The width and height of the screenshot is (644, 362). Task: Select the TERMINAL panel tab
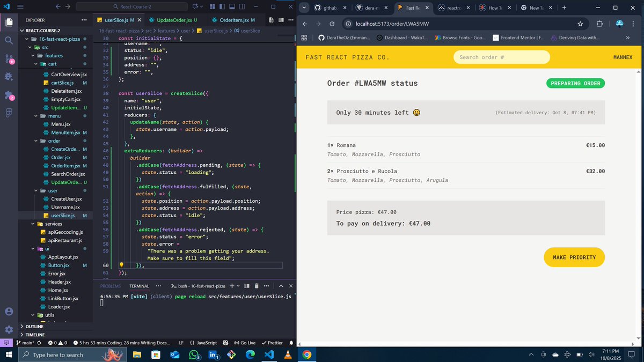tap(139, 286)
